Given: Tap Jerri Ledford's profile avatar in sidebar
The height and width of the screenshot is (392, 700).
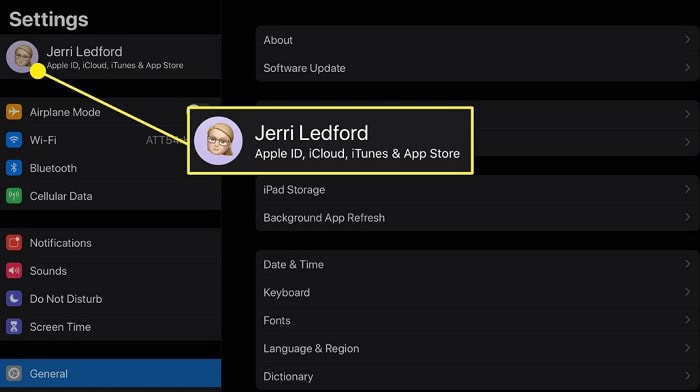Looking at the screenshot, I should 22,57.
